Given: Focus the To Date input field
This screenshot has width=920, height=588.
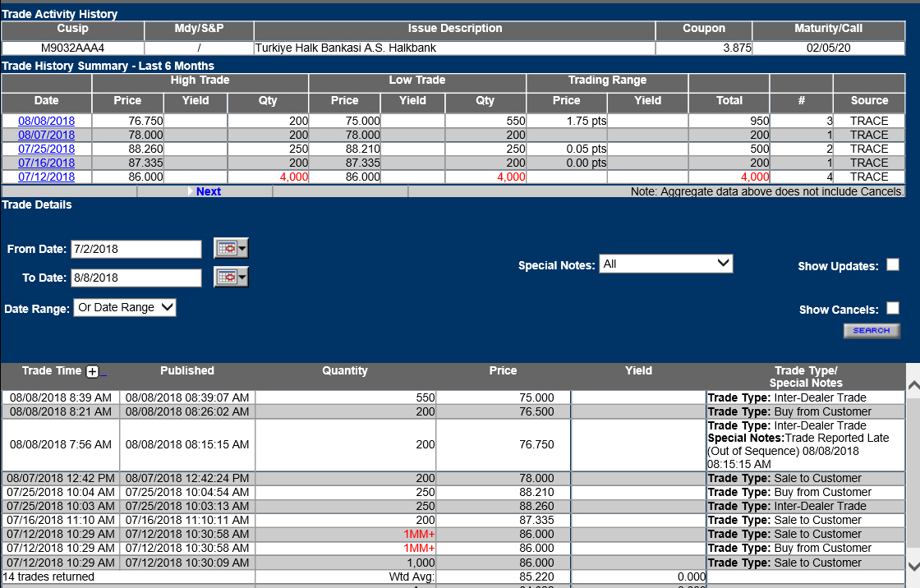Looking at the screenshot, I should 136,278.
